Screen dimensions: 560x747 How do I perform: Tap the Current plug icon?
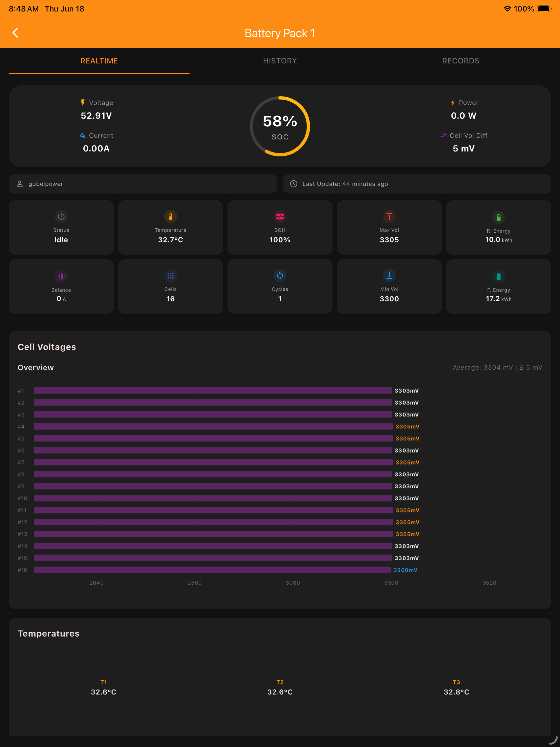[83, 135]
